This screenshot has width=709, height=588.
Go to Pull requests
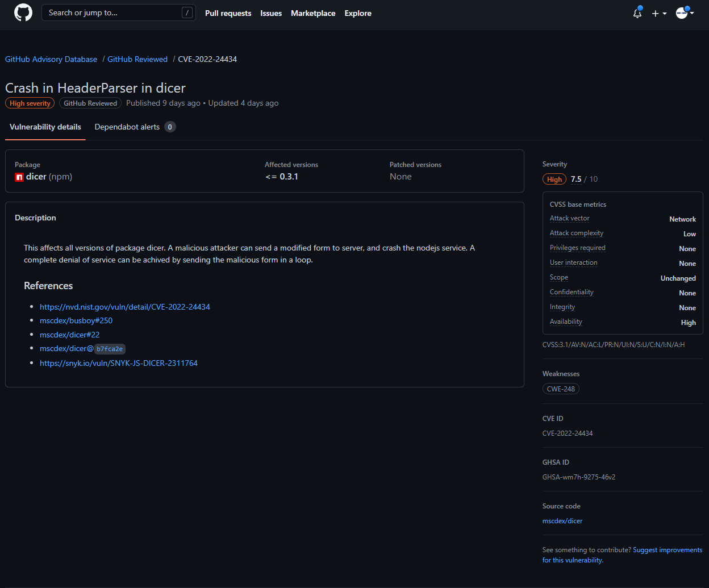[x=228, y=13]
